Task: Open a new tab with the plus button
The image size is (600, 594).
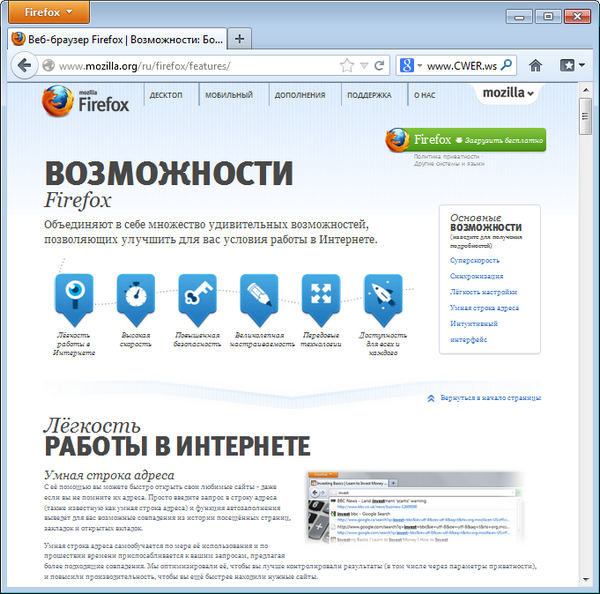Action: (240, 38)
